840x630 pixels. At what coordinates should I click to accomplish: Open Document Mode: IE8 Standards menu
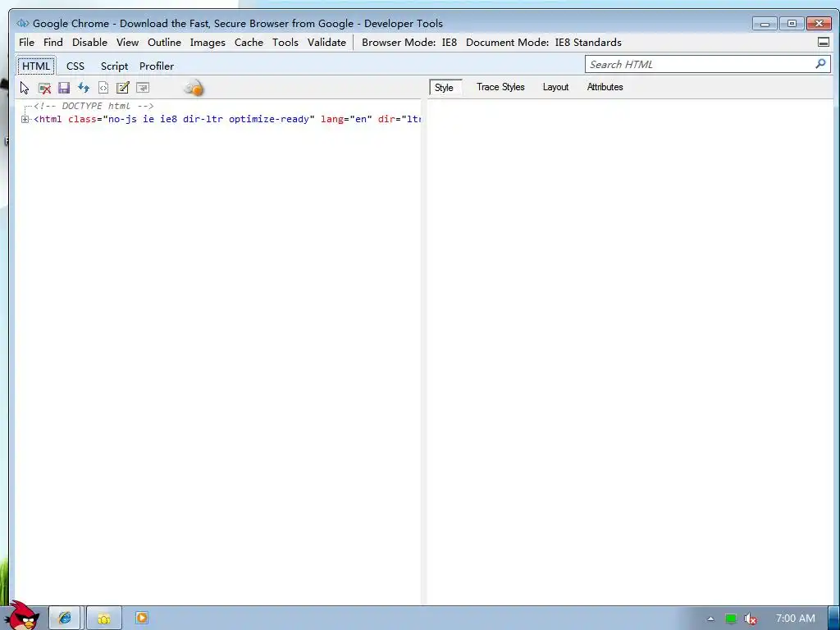click(544, 43)
